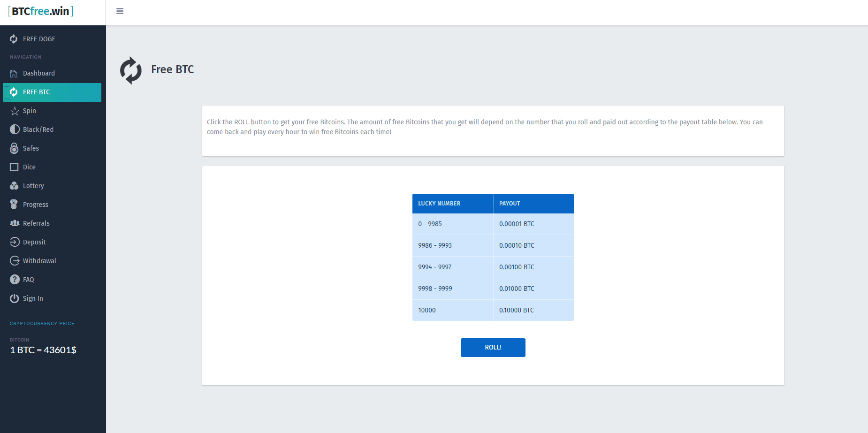This screenshot has height=433, width=868.
Task: Click the Sign In power icon
Action: click(x=15, y=298)
